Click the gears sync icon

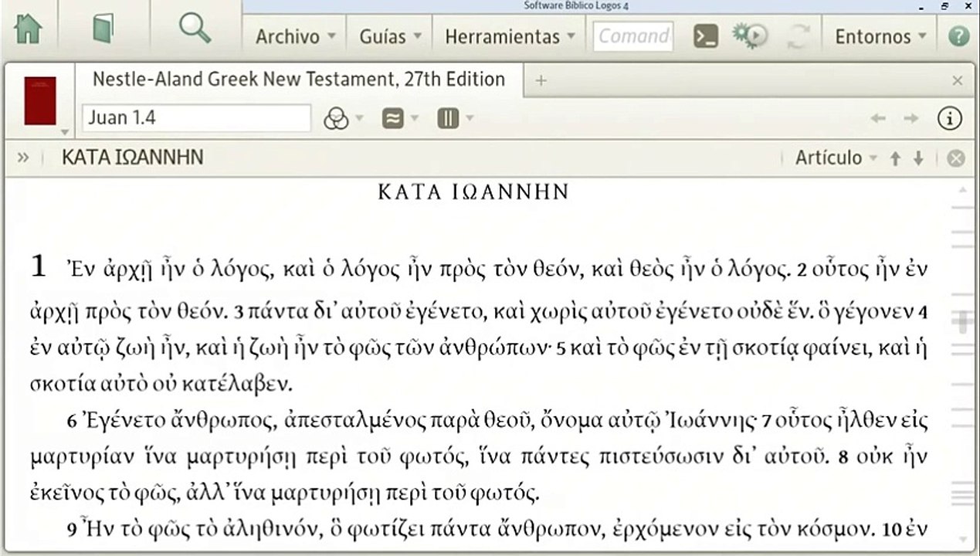click(749, 36)
